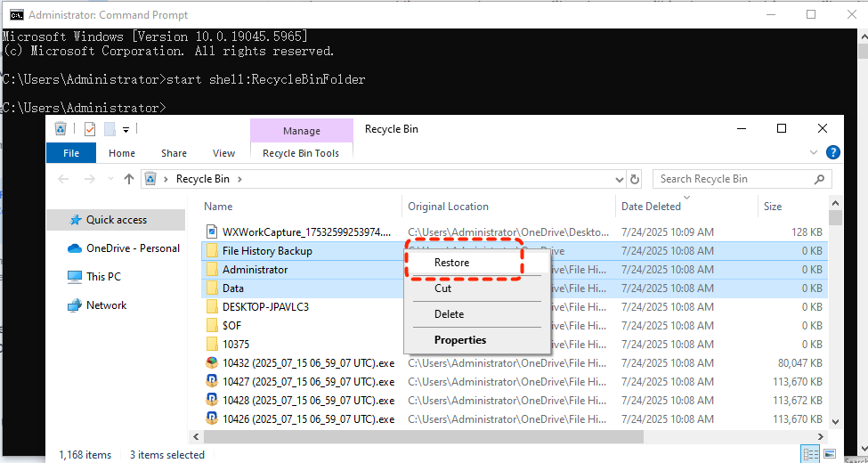Click the 7/24/2025 10:09 AM date cell
Image resolution: width=868 pixels, height=463 pixels.
668,232
